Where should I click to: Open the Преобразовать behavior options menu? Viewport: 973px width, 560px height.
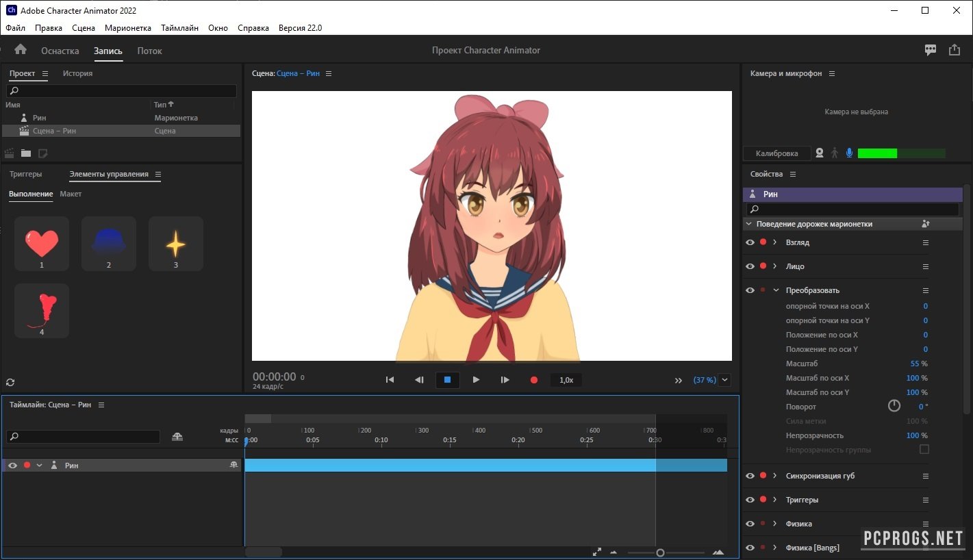[x=926, y=290]
